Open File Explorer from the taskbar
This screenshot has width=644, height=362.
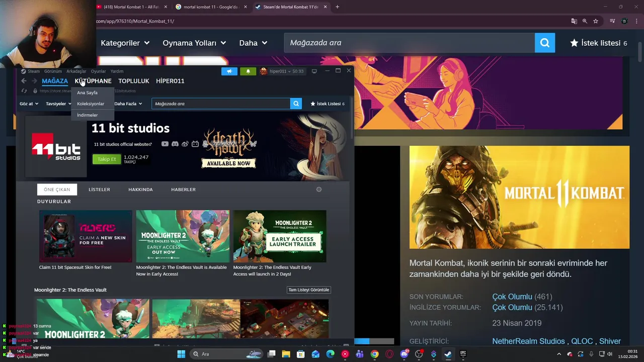[x=286, y=354]
